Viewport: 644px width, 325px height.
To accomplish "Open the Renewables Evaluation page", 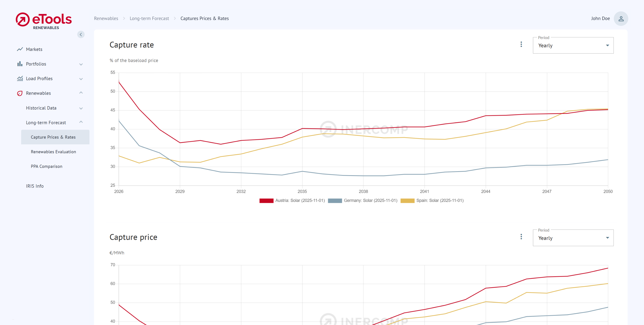I will [53, 152].
